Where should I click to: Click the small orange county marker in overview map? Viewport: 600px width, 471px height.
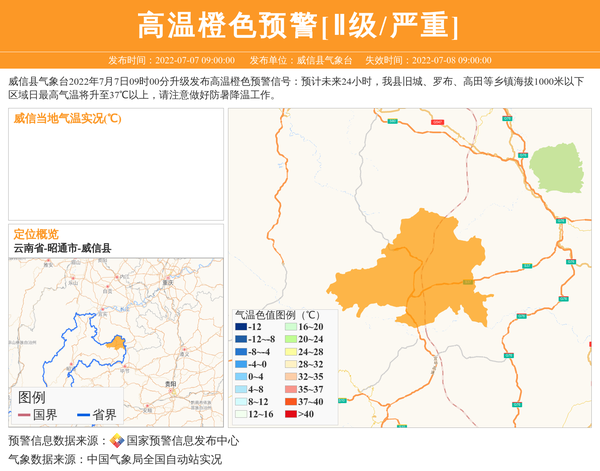[115, 343]
